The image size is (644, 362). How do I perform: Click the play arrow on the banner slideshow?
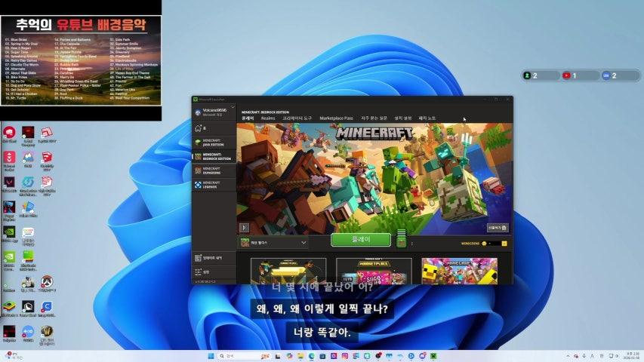pyautogui.click(x=244, y=228)
